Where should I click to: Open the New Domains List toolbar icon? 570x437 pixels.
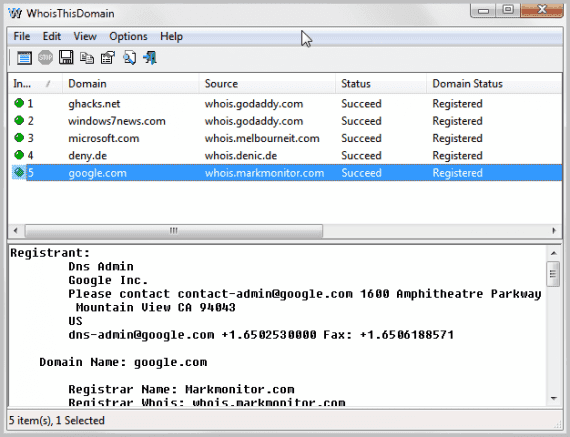24,58
